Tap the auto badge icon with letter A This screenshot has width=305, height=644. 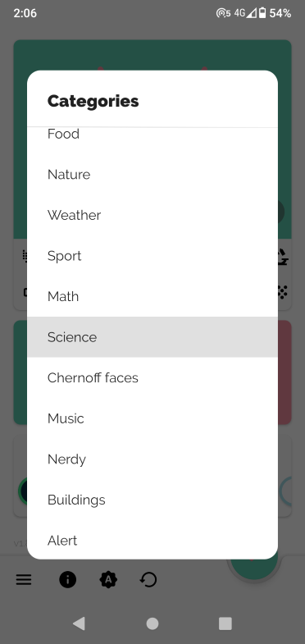click(x=108, y=579)
